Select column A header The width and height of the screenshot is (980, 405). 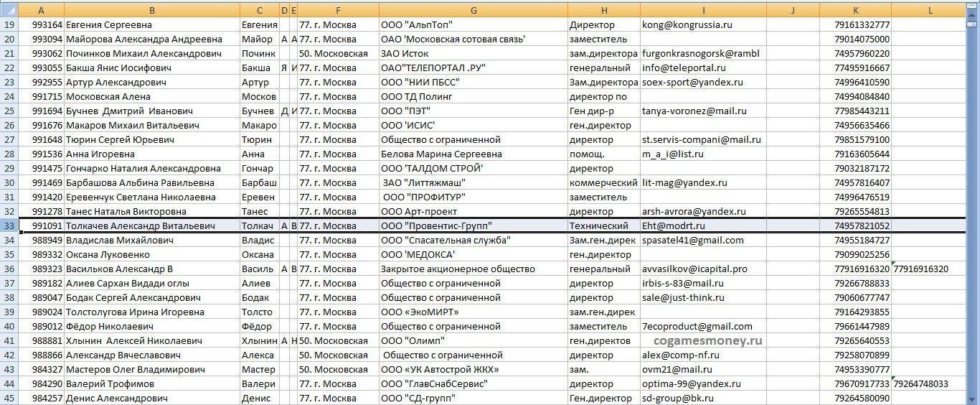40,9
